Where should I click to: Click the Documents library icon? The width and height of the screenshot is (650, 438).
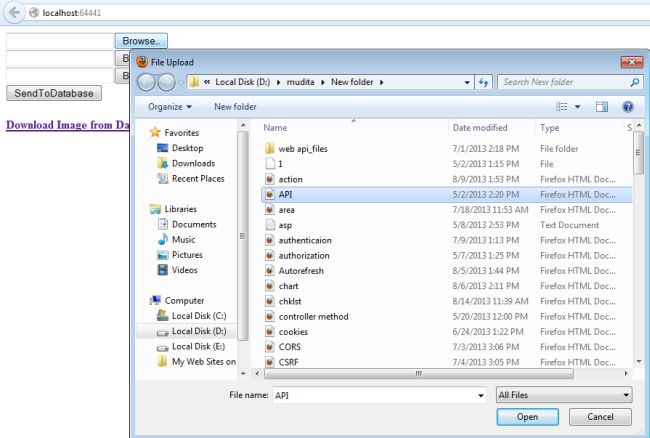click(x=162, y=224)
